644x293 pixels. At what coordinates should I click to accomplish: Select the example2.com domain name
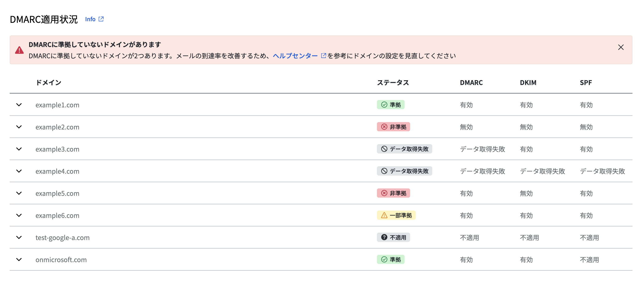[x=57, y=127]
